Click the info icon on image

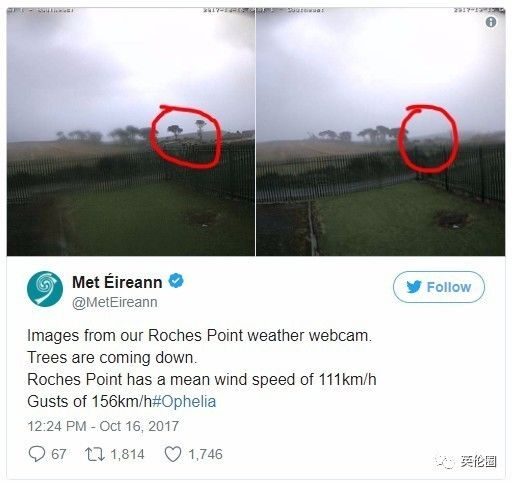point(491,22)
